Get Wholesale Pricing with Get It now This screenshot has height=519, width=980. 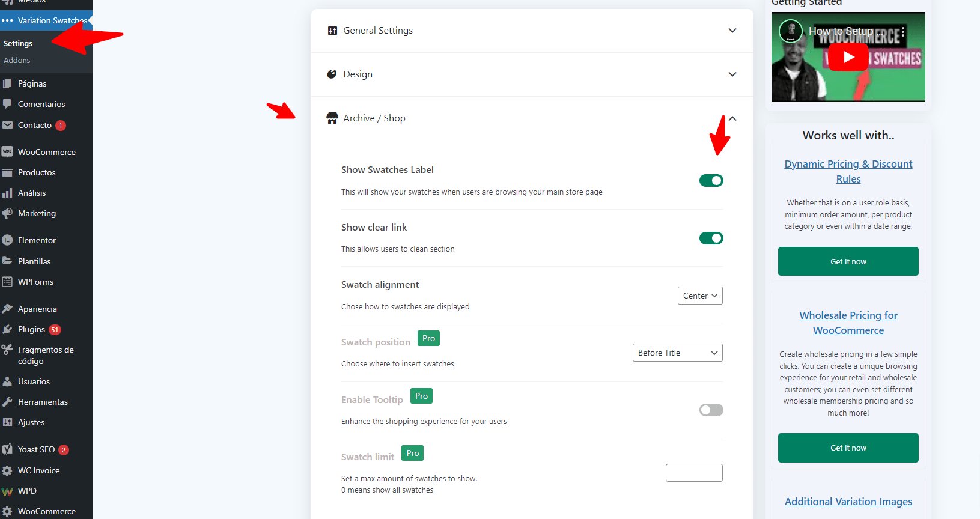[848, 448]
